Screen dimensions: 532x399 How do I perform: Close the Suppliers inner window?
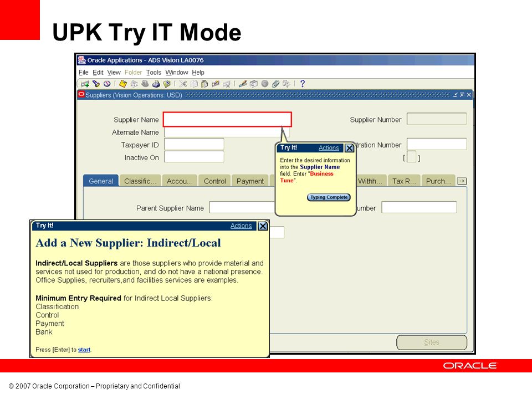pyautogui.click(x=469, y=95)
